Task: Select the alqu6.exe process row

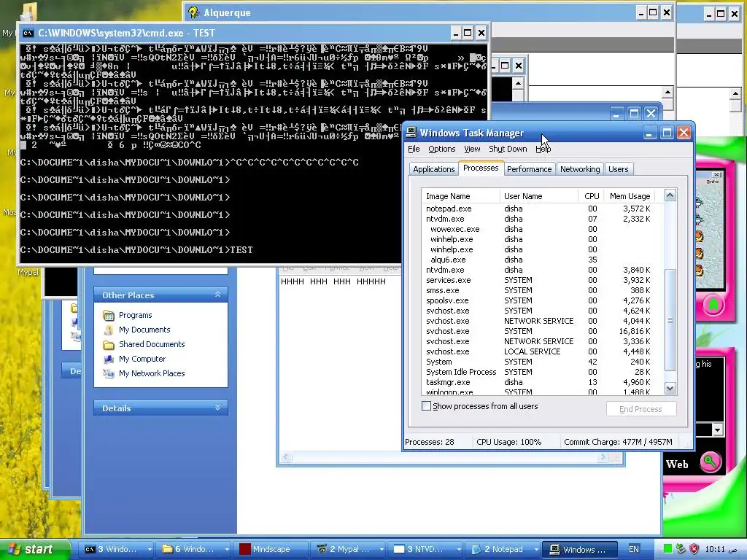Action: [538, 260]
